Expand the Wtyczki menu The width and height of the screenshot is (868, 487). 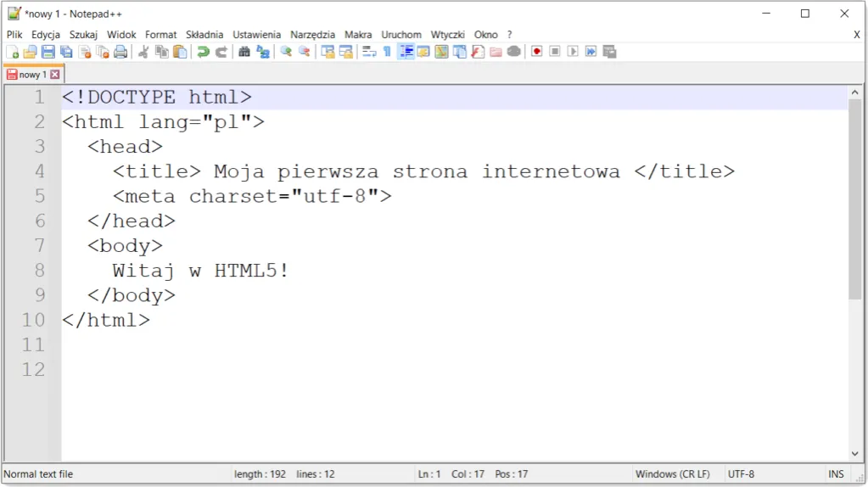click(x=447, y=35)
